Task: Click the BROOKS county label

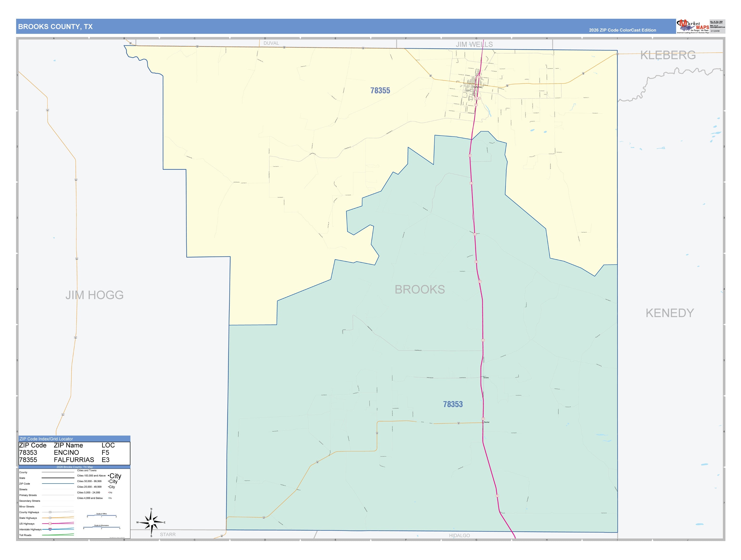Action: [420, 290]
